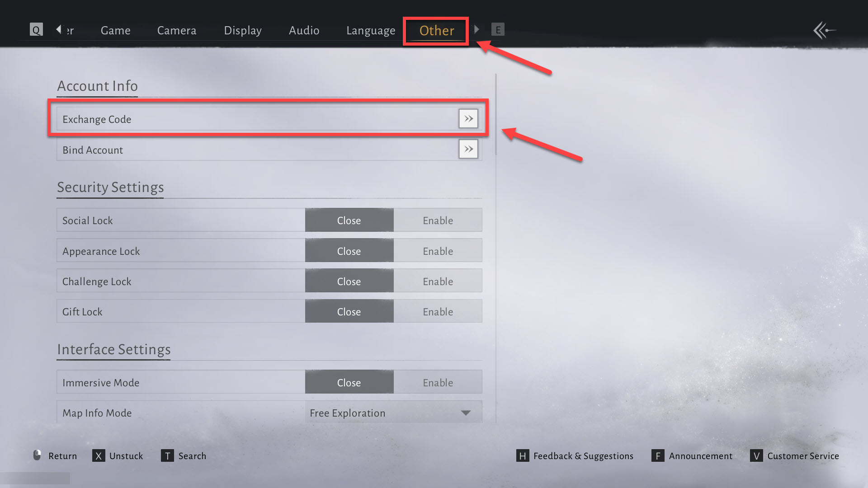The image size is (868, 488).
Task: Click the H key Feedback icon
Action: pos(523,455)
